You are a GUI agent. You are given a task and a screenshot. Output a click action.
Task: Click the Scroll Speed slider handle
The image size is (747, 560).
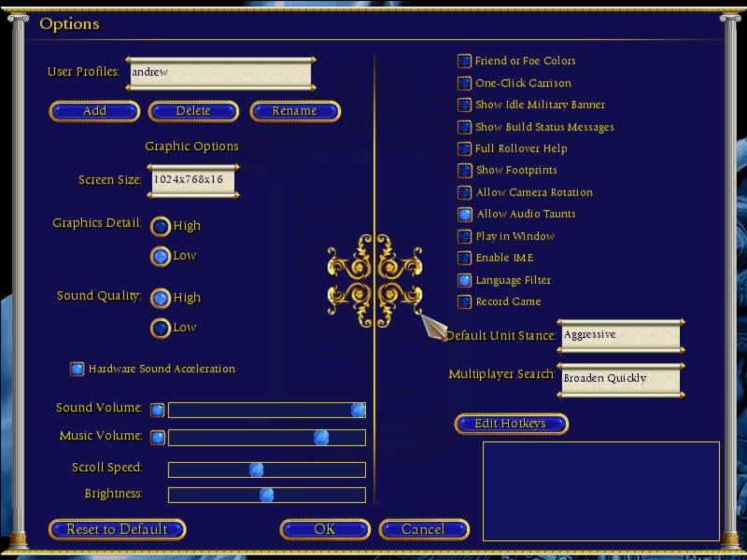pos(256,469)
